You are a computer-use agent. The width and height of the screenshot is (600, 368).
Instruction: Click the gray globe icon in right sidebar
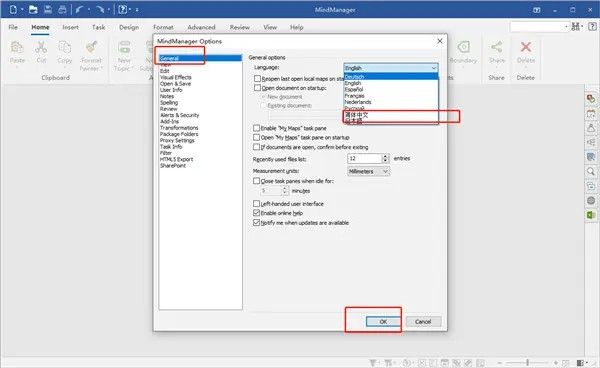[591, 200]
